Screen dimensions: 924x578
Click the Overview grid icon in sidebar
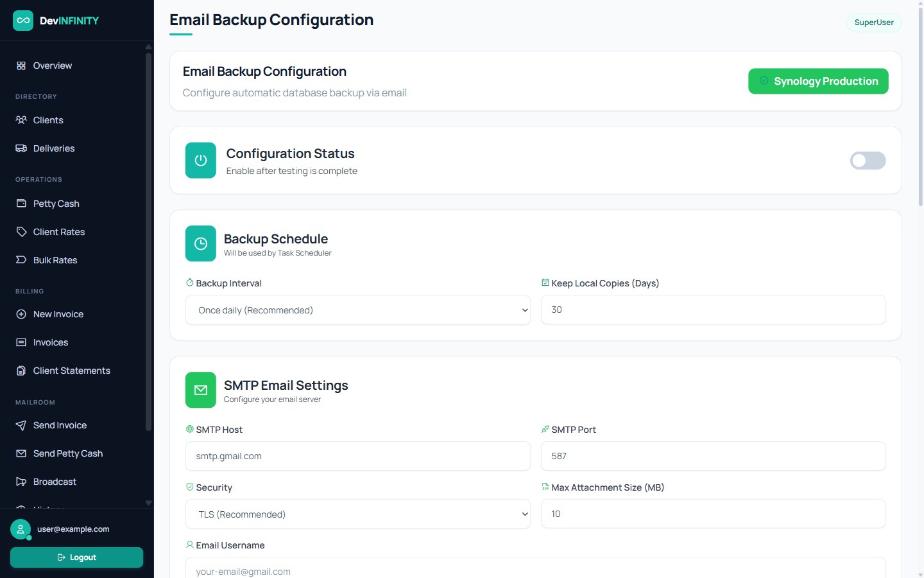click(21, 66)
